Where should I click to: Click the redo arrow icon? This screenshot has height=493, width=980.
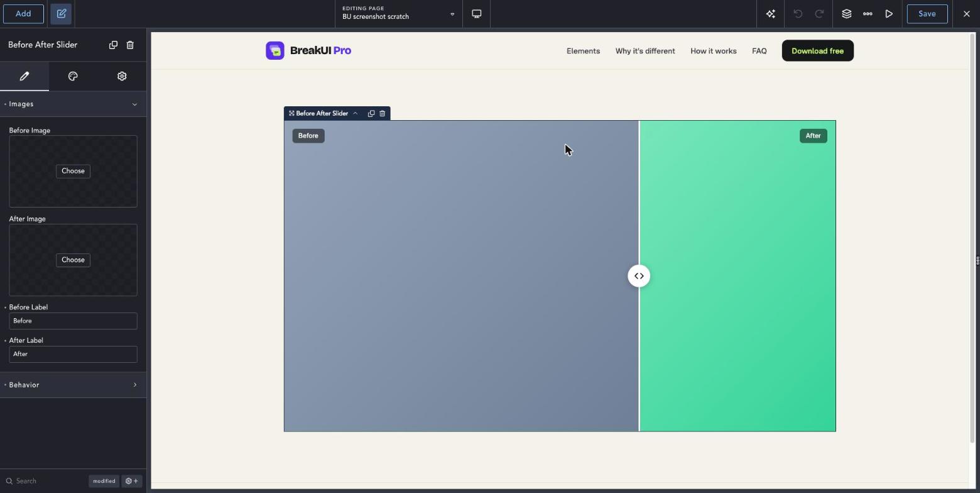click(819, 14)
